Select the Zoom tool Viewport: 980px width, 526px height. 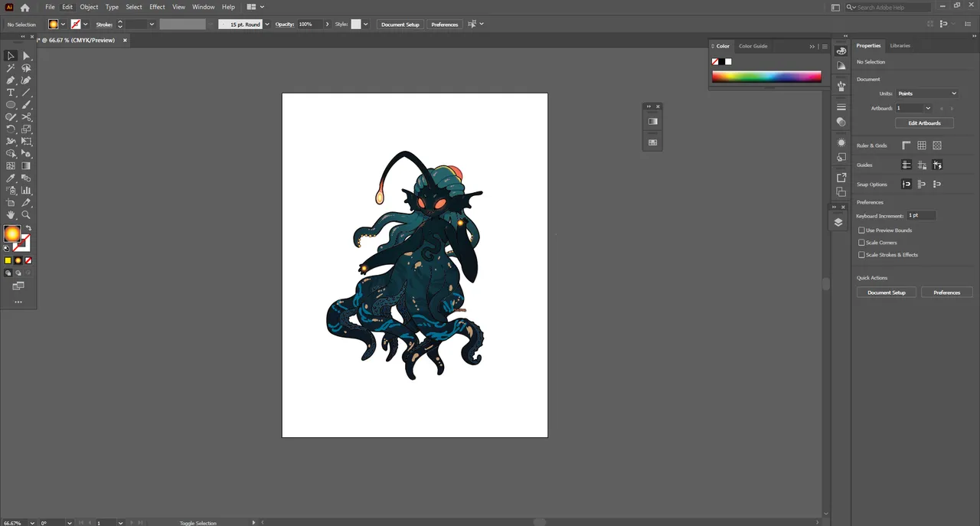click(26, 215)
